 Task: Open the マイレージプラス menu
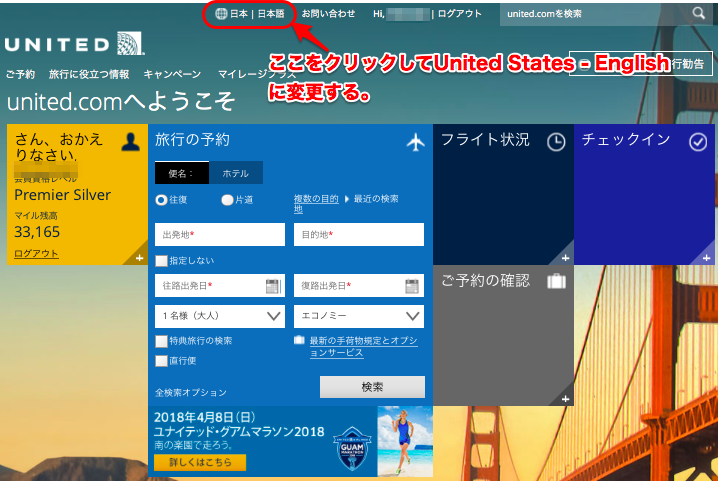[256, 74]
